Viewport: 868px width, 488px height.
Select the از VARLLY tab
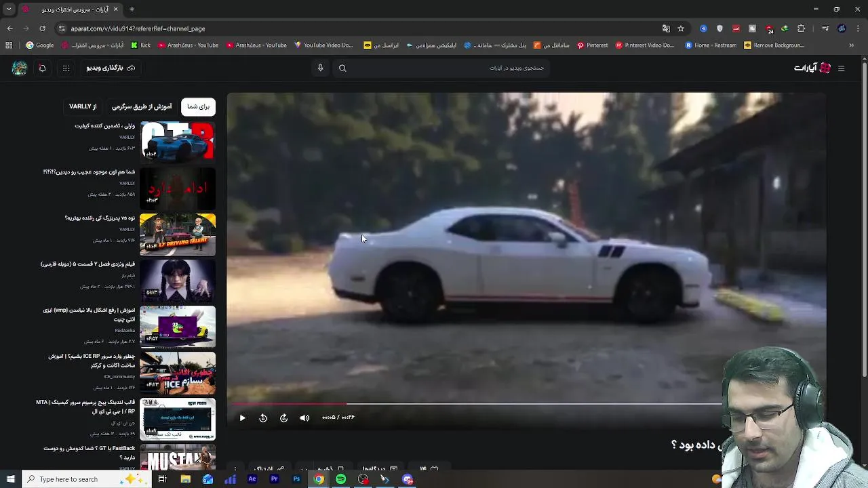83,106
